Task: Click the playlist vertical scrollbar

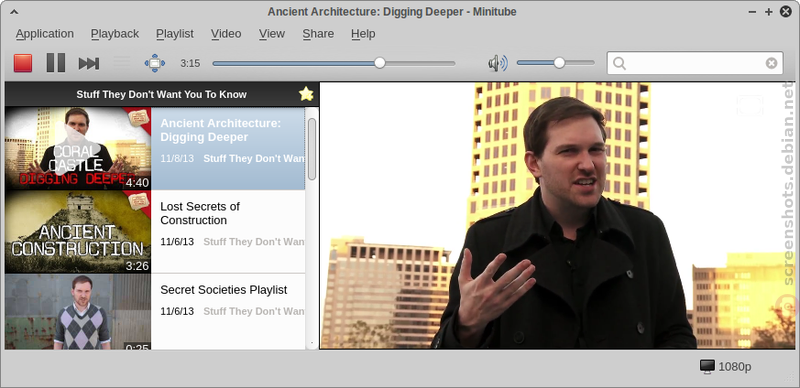Action: point(312,228)
